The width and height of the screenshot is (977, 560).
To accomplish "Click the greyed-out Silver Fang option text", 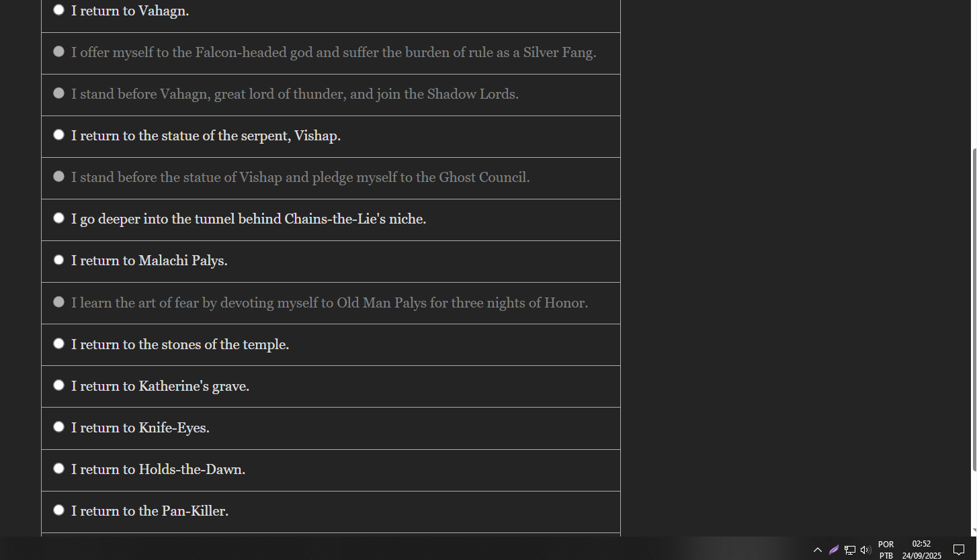I will pos(333,52).
